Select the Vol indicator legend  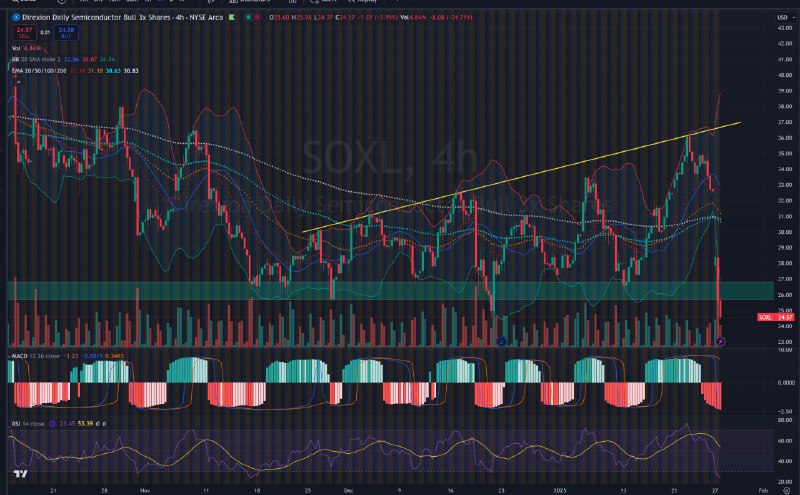[x=27, y=48]
